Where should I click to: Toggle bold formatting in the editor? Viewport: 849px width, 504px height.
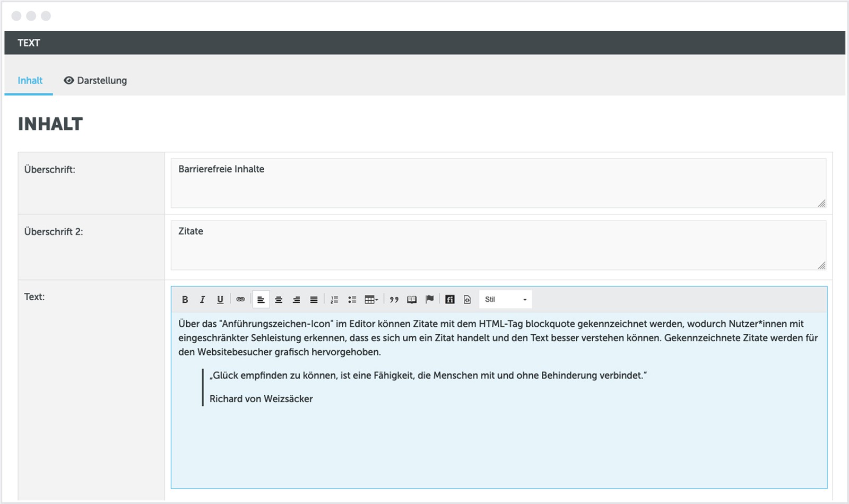pos(185,300)
